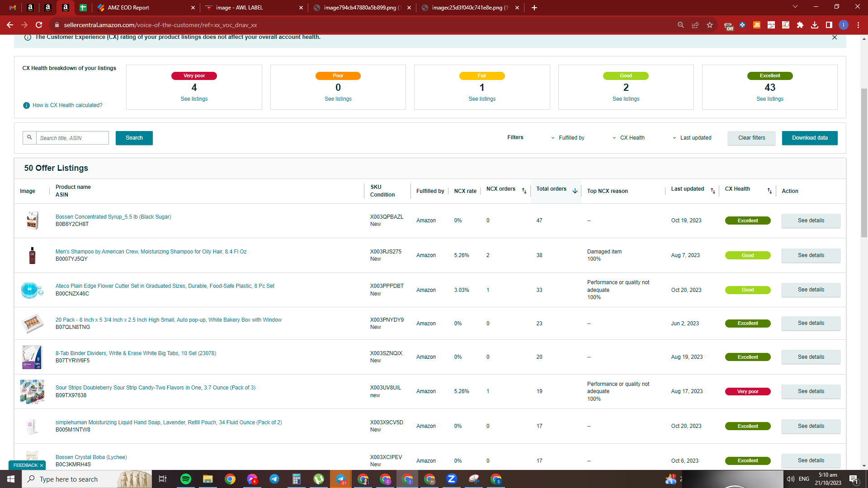Switch to the pinned green spreadsheet tab
This screenshot has height=488, width=868.
tap(83, 8)
